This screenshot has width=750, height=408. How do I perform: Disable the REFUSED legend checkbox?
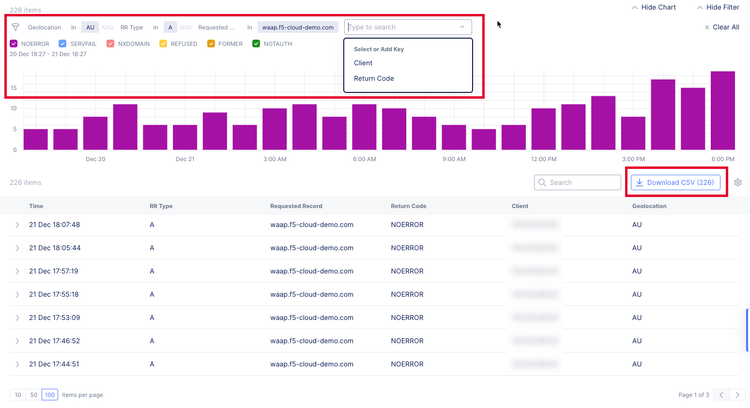tap(163, 44)
